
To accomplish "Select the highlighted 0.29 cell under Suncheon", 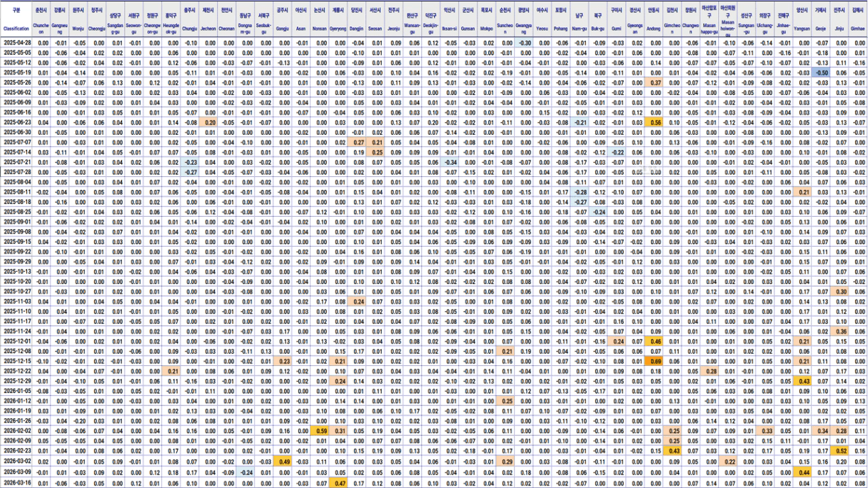I will (505, 461).
